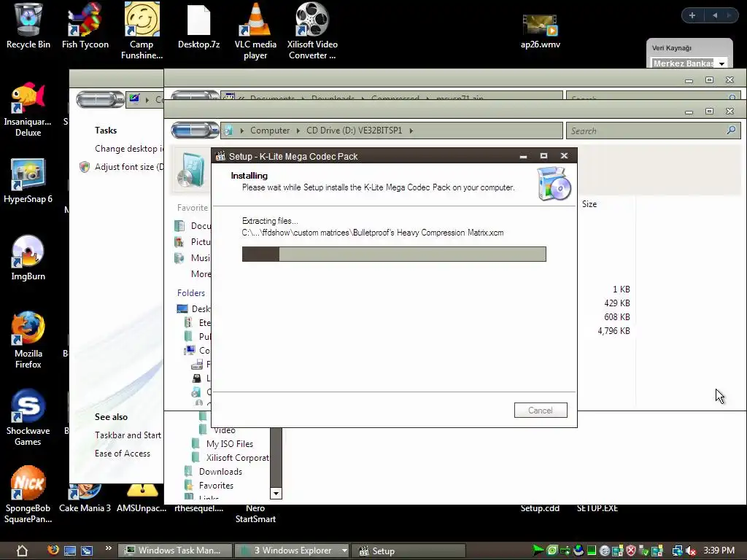
Task: Cancel the K-Lite Codec Pack installation
Action: [541, 411]
